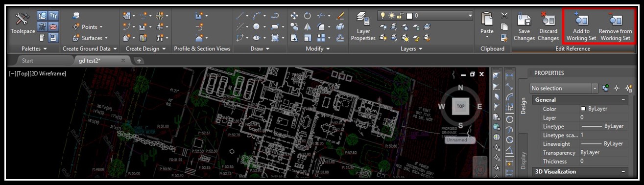
Task: Click the Quick Select icon in Properties
Action: point(628,88)
